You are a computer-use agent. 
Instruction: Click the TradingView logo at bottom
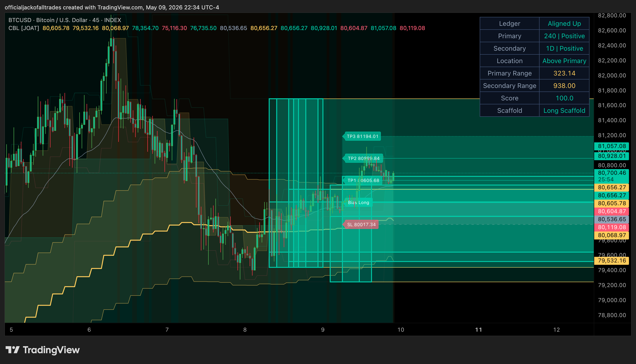coord(42,350)
